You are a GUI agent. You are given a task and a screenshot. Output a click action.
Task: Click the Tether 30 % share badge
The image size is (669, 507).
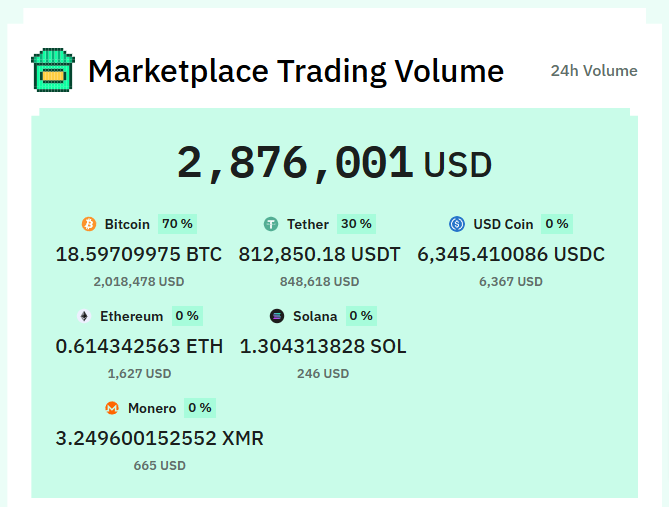[356, 224]
